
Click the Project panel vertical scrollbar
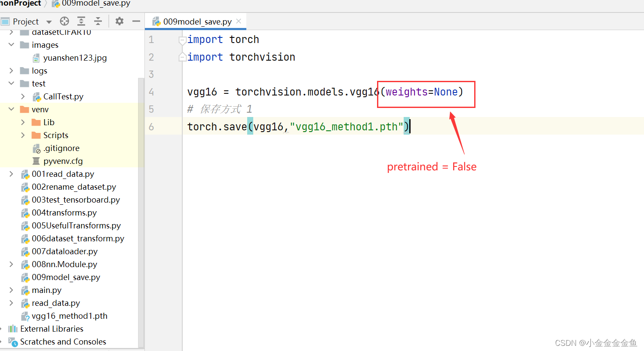(x=141, y=213)
